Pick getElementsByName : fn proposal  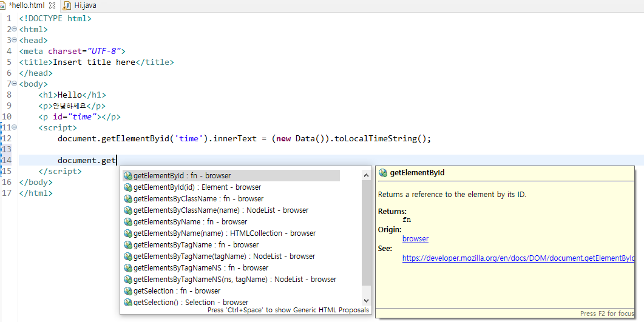[231, 221]
